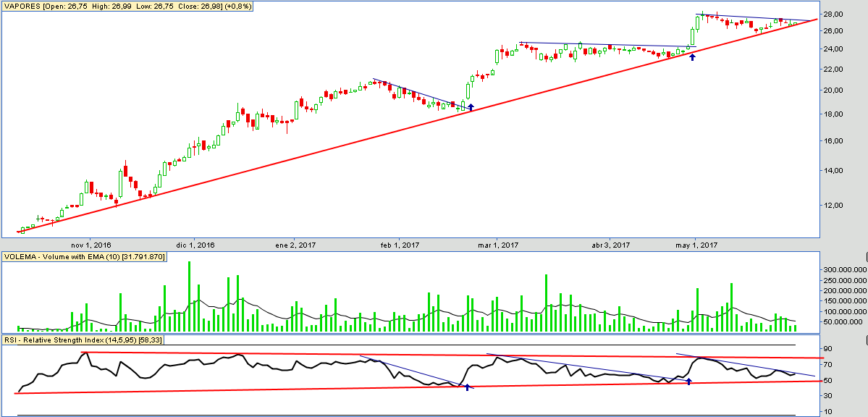Click the 12,00 price axis label
This screenshot has height=417, width=868.
(834, 206)
